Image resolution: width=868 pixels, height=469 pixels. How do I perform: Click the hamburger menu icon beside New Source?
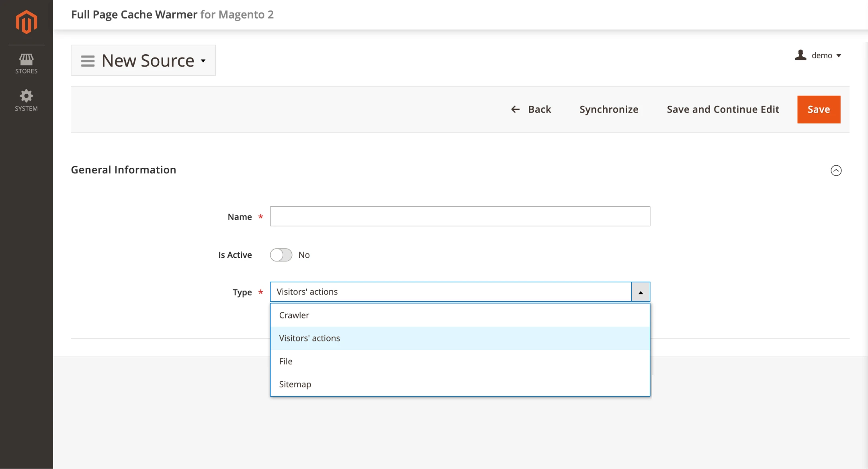[88, 61]
